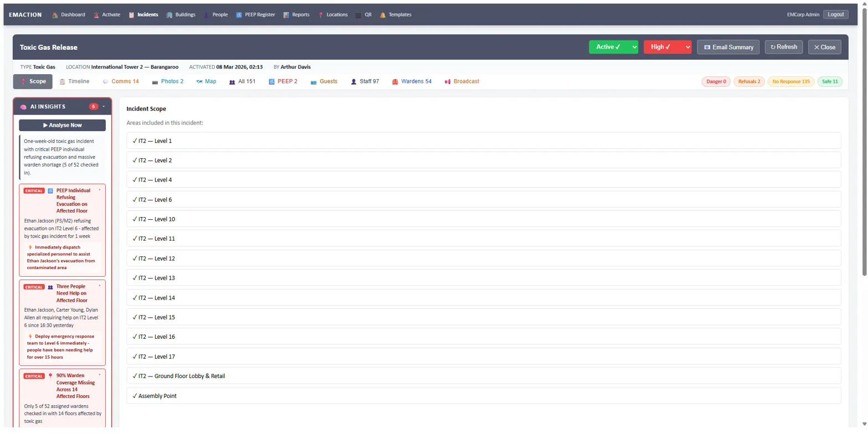Open the Staff 97 tab
Screen dimensions: 868x434
click(365, 81)
